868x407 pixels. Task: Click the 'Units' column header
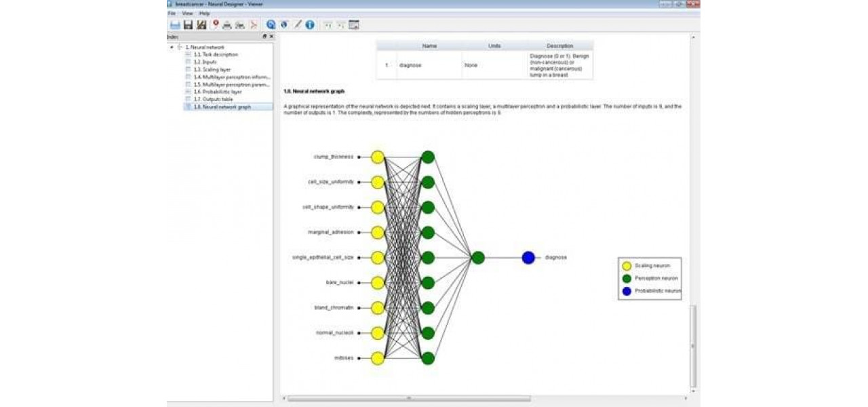point(494,46)
